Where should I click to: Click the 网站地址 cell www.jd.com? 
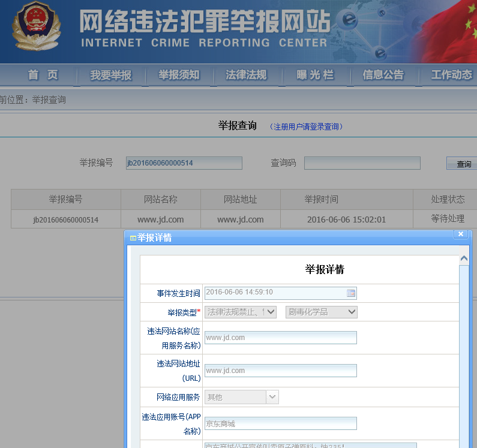pos(241,220)
